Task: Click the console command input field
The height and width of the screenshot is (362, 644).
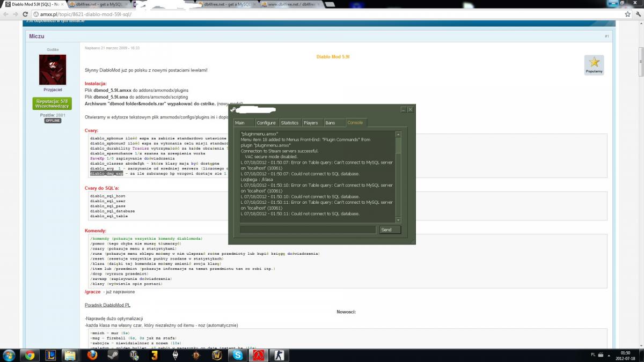Action: click(308, 230)
